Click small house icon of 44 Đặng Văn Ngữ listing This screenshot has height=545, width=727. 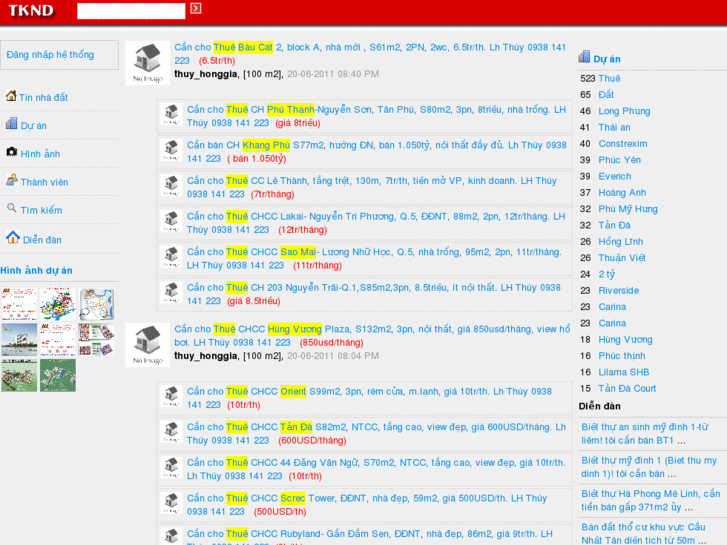click(x=171, y=468)
